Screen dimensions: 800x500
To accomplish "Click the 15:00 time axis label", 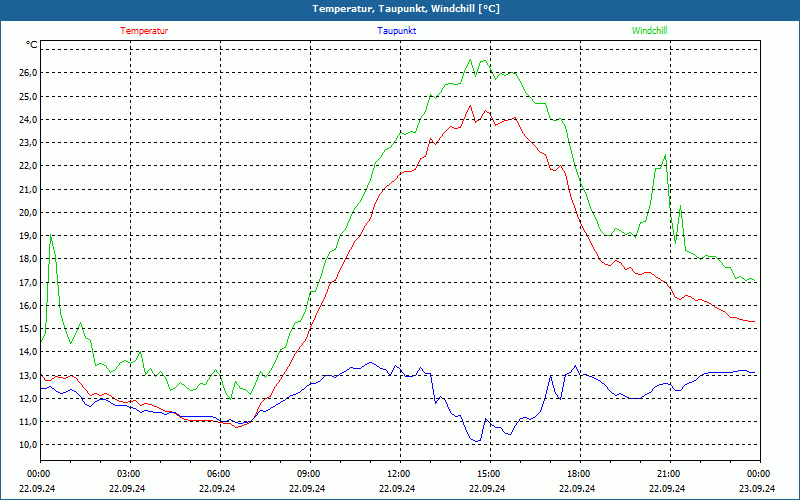I will point(490,473).
